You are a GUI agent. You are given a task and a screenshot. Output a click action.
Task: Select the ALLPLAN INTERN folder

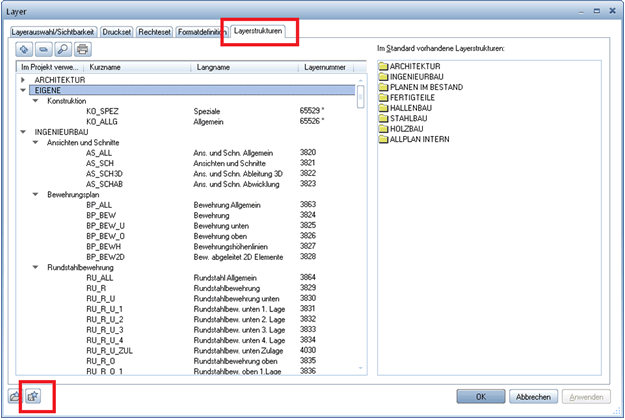point(414,139)
